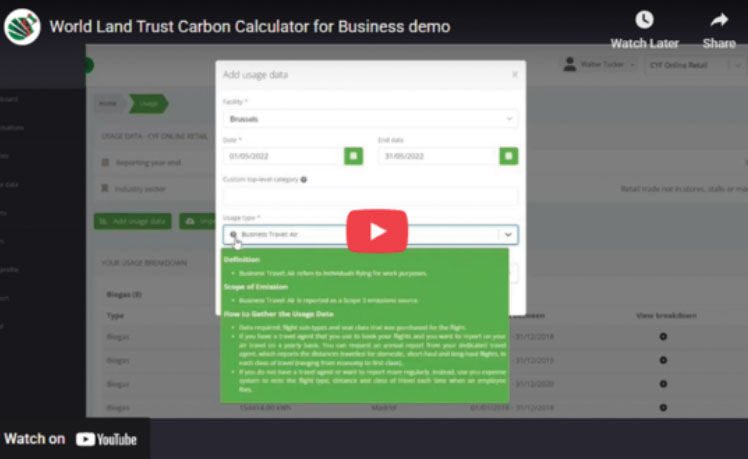Click the green Usage breadcrumb

point(149,104)
